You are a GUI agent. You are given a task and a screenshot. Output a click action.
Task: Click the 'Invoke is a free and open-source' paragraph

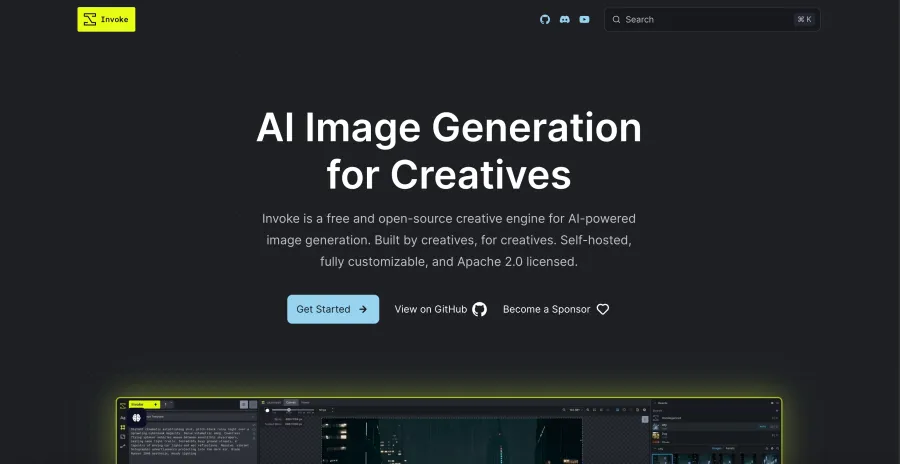point(449,240)
